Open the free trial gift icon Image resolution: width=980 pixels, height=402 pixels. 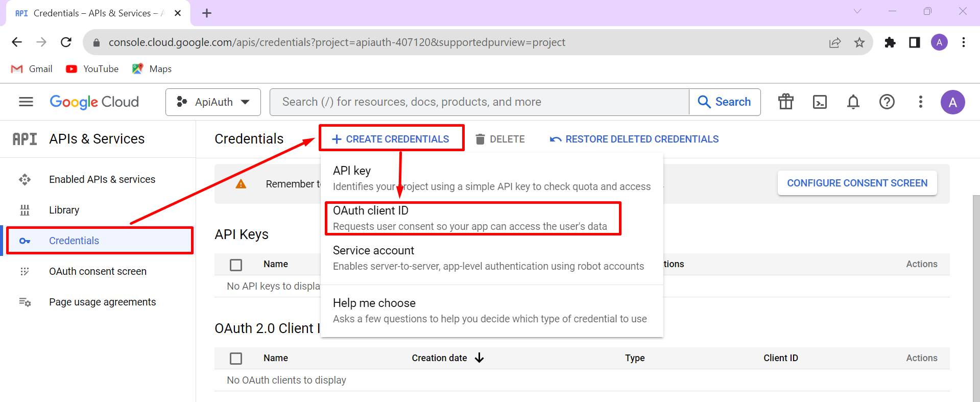[786, 102]
